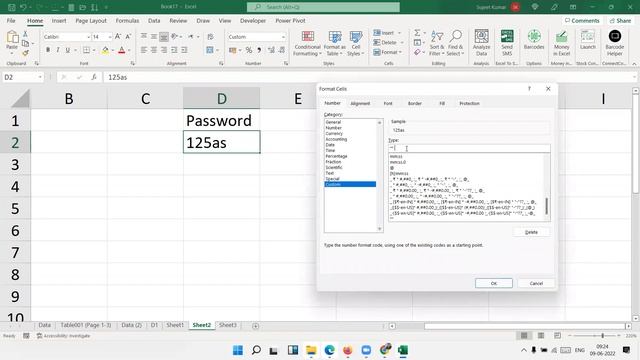Screen dimensions: 640x360
Task: Expand the Insert cells dropdown
Action: coord(400,33)
